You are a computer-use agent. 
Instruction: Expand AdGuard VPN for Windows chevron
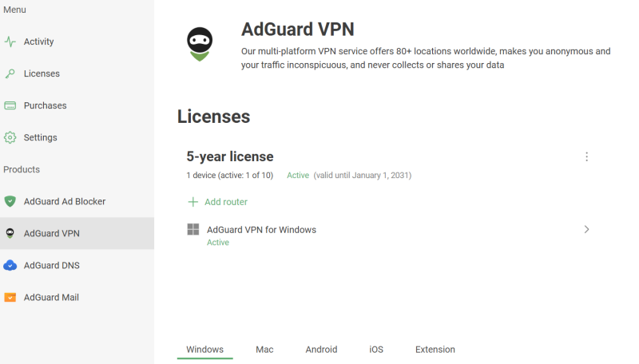(586, 229)
